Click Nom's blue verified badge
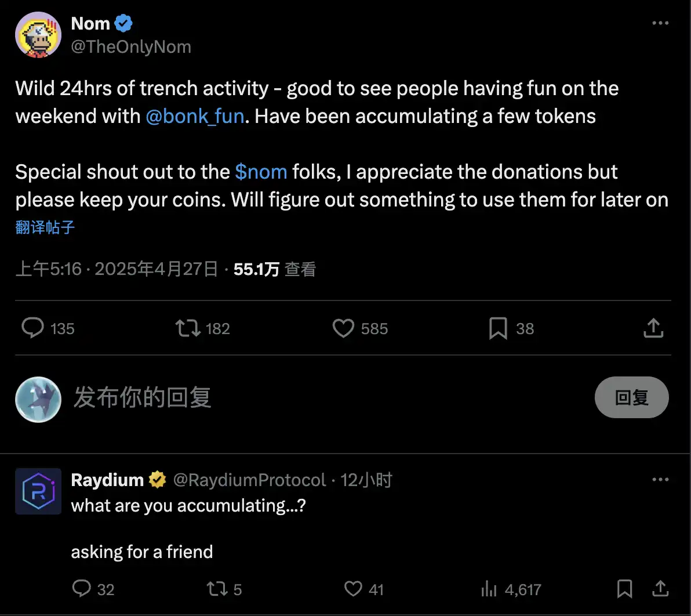Viewport: 691px width, 616px height. pos(123,23)
